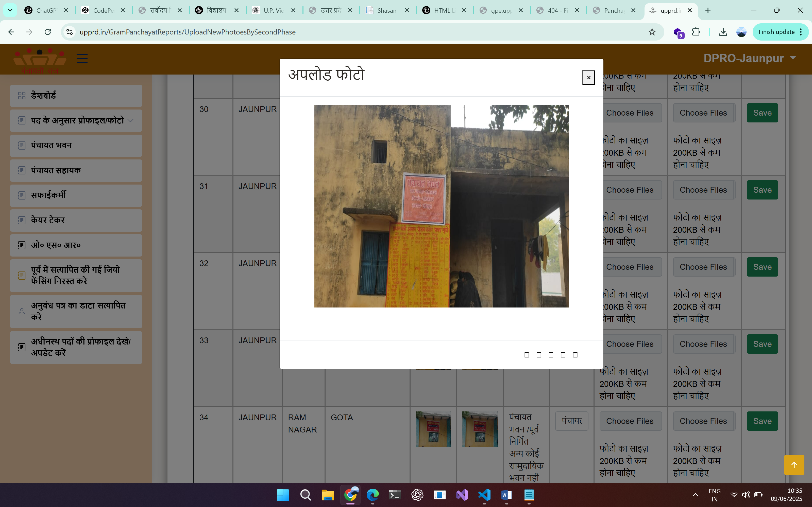Click the hamburger menu icon in header
This screenshot has width=812, height=507.
82,59
